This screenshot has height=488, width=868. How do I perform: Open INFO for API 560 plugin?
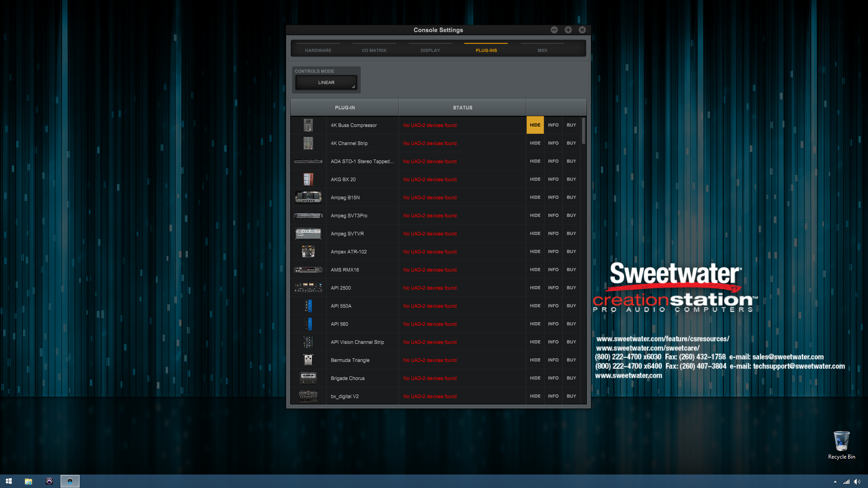[553, 324]
